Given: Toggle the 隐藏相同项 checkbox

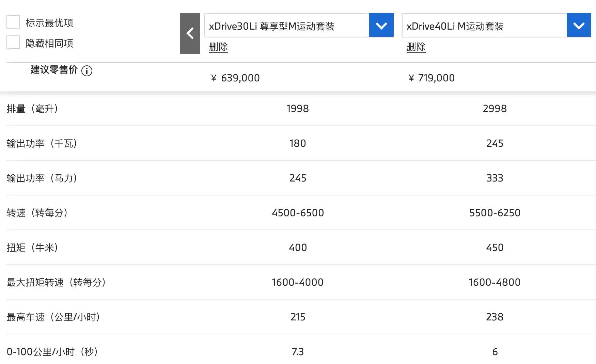Looking at the screenshot, I should pyautogui.click(x=13, y=43).
